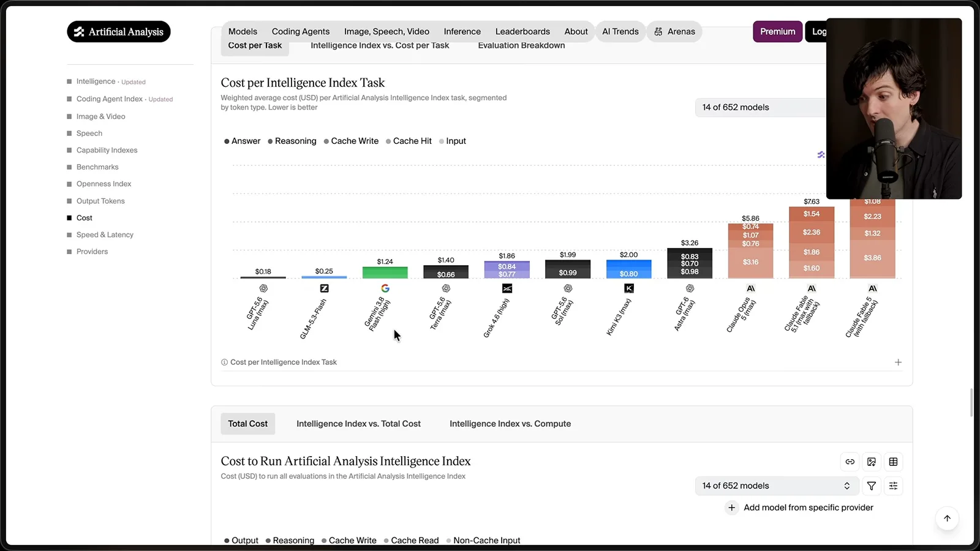Click green Gemini 3.8 Flash bar
The width and height of the screenshot is (980, 551).
[385, 272]
